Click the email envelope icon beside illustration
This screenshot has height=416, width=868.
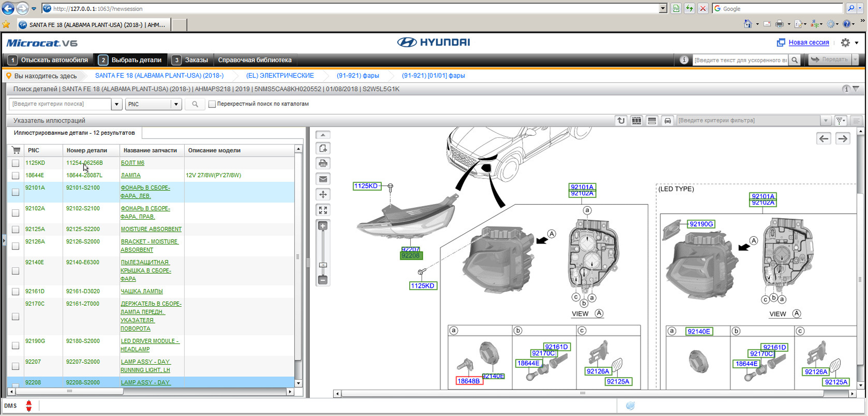coord(323,179)
